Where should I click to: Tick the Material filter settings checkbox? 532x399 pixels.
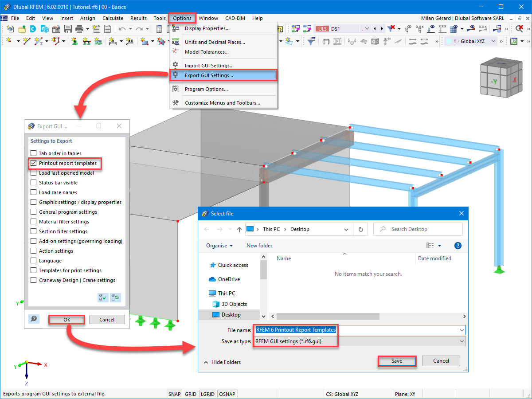point(33,222)
